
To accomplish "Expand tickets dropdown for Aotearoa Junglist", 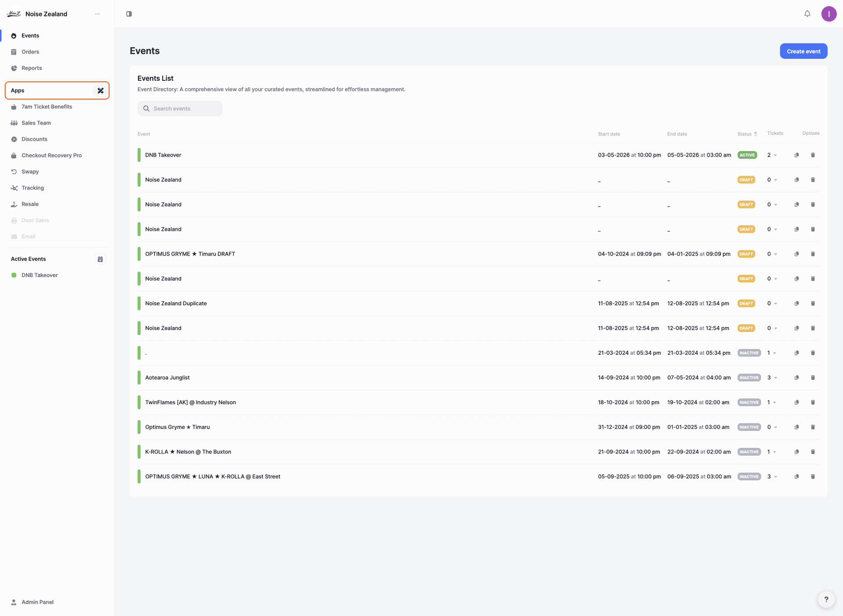I will click(x=775, y=378).
